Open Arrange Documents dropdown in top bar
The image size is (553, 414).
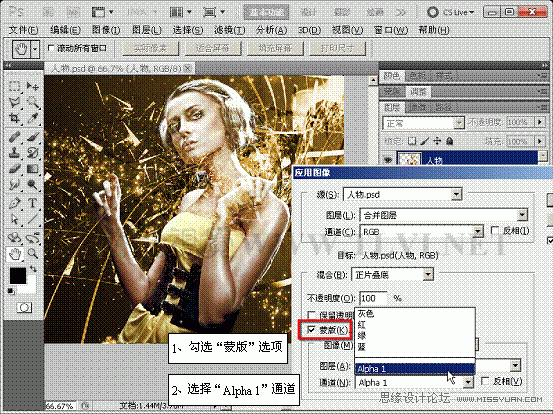click(x=180, y=12)
